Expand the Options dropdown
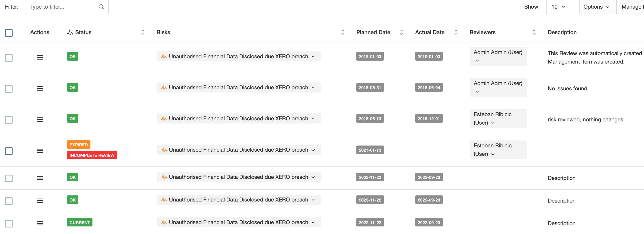The height and width of the screenshot is (234, 644). [596, 7]
